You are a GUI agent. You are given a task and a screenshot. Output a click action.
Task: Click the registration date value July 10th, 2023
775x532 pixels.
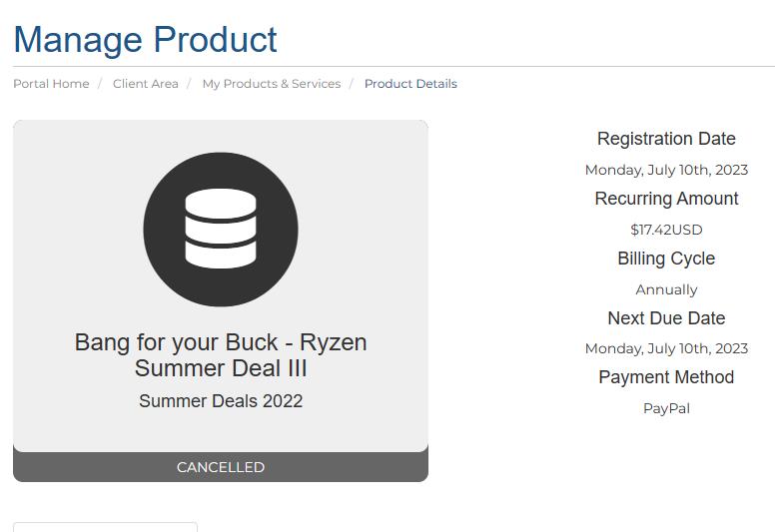point(666,170)
